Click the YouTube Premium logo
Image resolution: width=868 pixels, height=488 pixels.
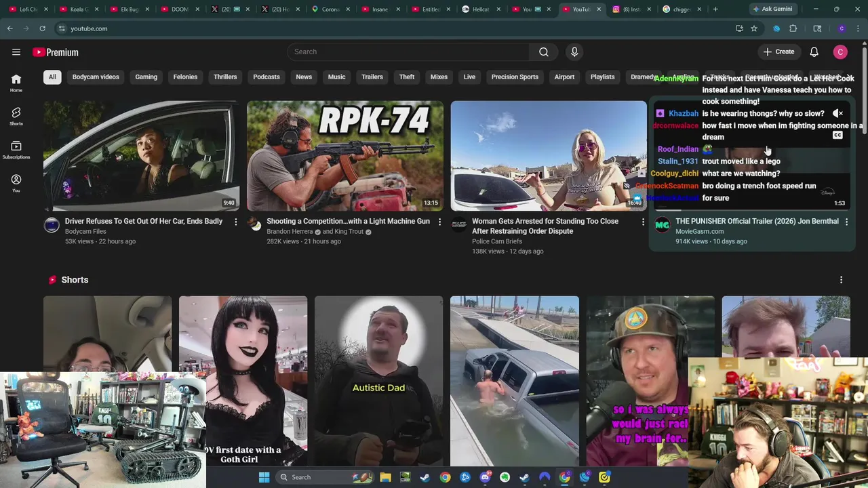[x=56, y=52]
